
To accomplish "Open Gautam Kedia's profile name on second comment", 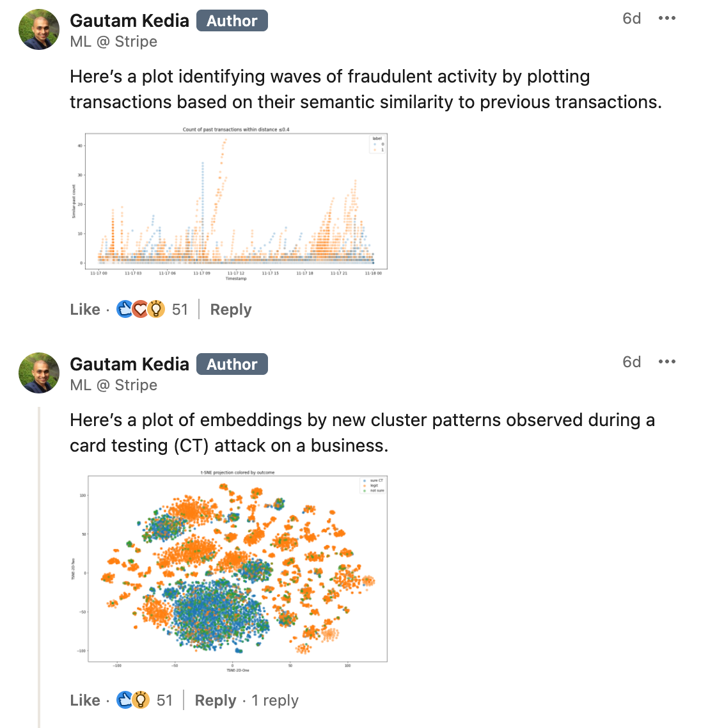I will coord(129,365).
